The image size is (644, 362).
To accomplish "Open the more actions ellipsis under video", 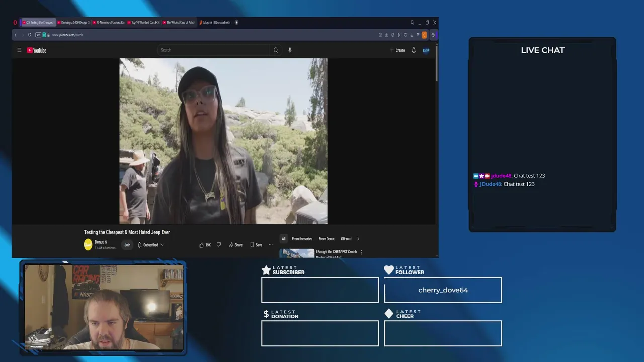I will coord(271,245).
